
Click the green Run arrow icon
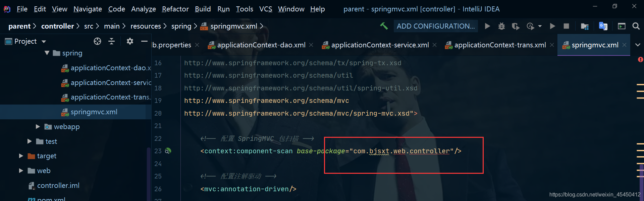click(x=487, y=26)
